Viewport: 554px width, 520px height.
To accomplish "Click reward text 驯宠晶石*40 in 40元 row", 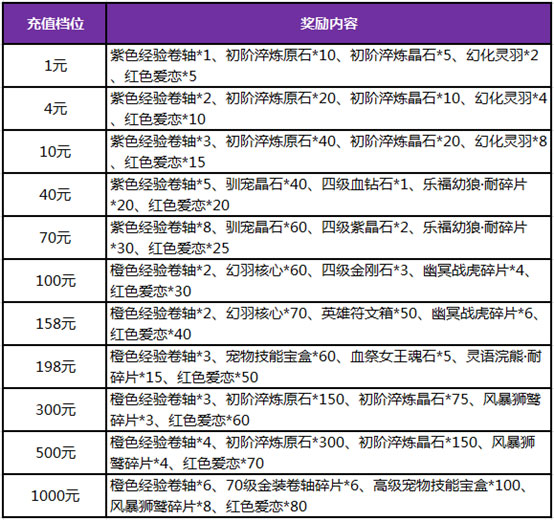I will pyautogui.click(x=266, y=184).
